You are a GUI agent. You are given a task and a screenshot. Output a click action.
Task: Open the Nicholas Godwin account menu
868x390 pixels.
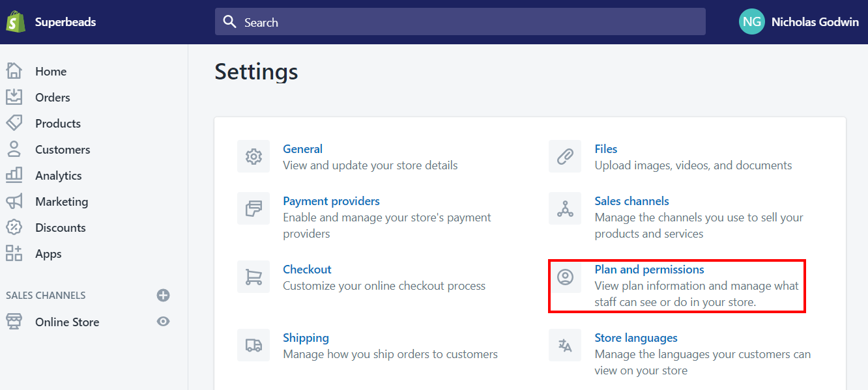click(x=799, y=22)
